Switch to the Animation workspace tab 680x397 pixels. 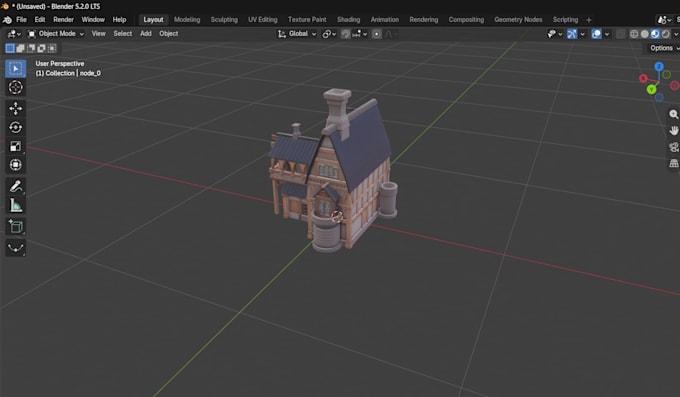tap(385, 20)
